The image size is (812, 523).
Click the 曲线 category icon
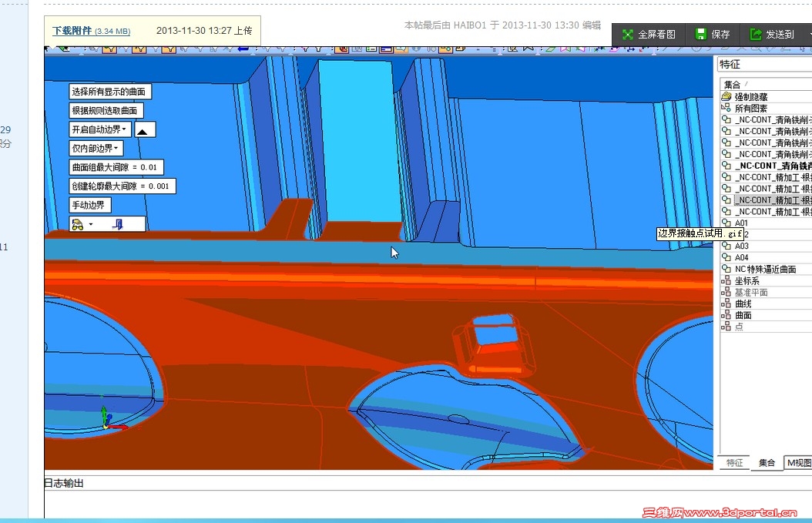click(726, 303)
